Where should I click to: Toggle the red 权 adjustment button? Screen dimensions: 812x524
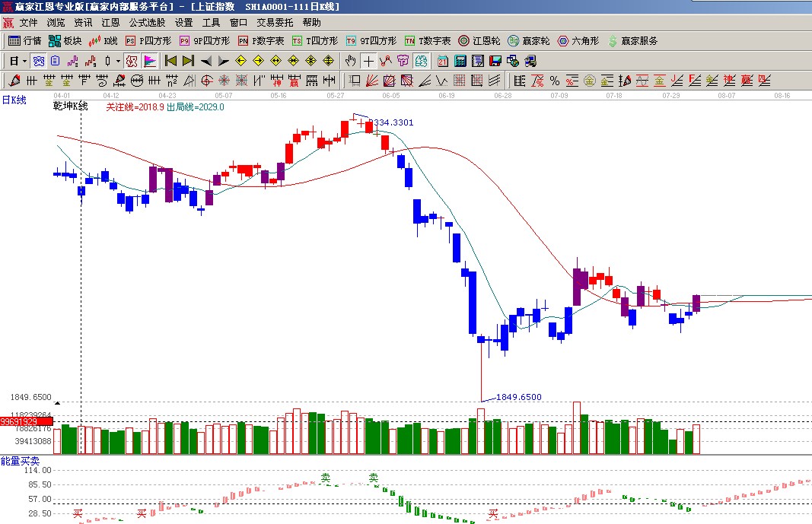[131, 61]
